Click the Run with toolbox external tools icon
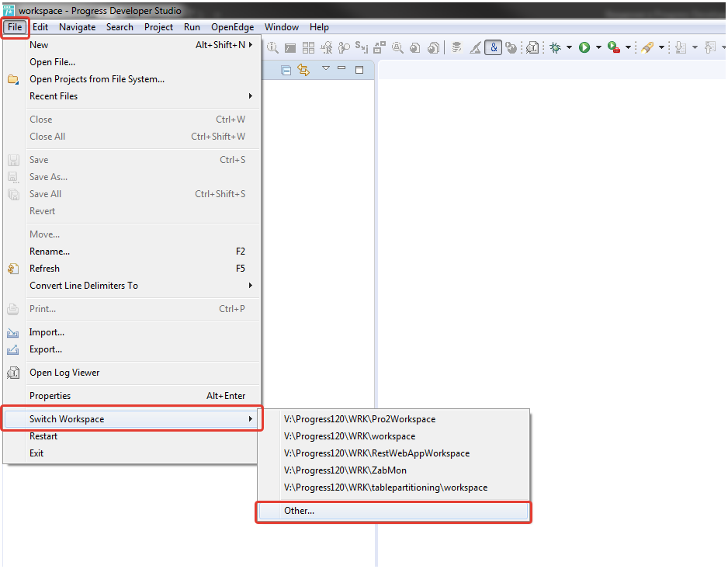Screen dimensions: 728x569 [614, 47]
